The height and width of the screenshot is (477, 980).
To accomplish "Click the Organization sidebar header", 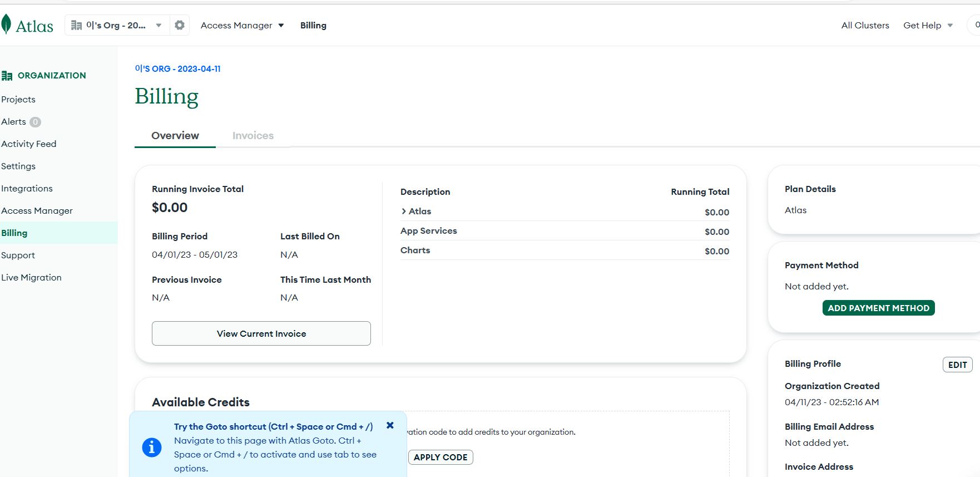I will (44, 76).
